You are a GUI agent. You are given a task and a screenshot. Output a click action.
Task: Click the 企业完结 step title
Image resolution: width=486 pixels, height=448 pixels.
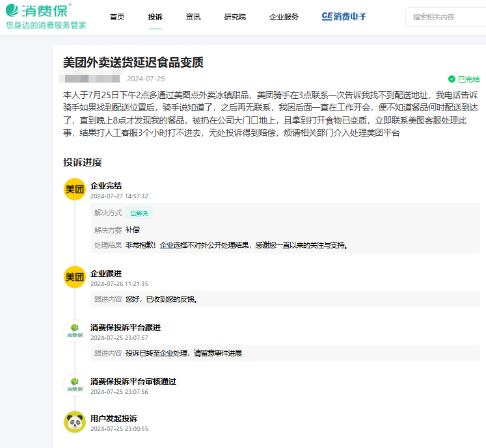pyautogui.click(x=106, y=186)
